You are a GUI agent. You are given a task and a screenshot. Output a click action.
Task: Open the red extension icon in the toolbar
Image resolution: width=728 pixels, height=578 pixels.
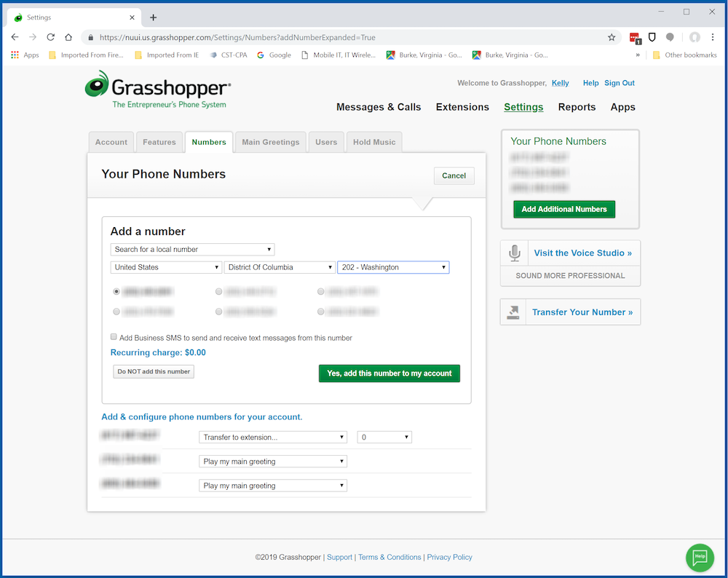click(x=635, y=38)
